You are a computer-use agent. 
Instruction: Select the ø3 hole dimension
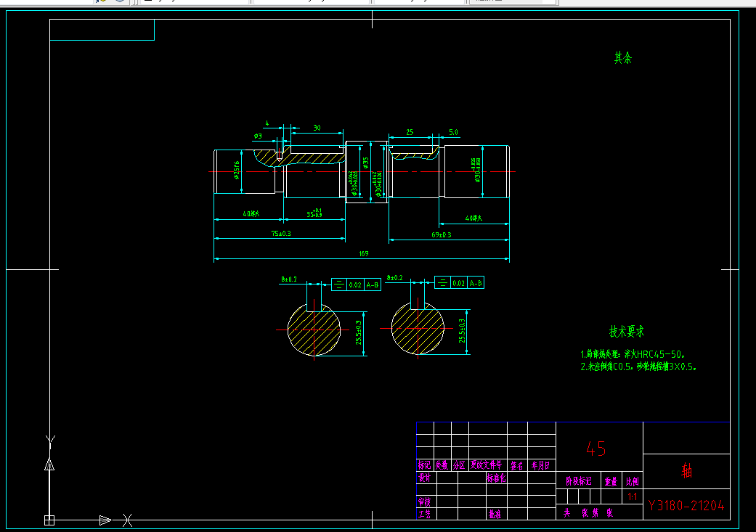coord(258,136)
